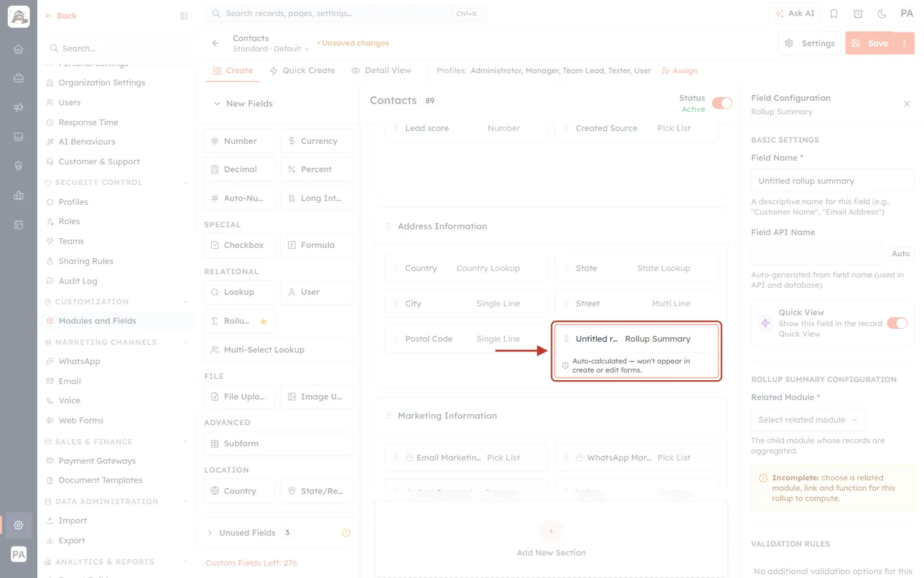Expand the Unused Fields section
924x578 pixels.
coord(210,532)
